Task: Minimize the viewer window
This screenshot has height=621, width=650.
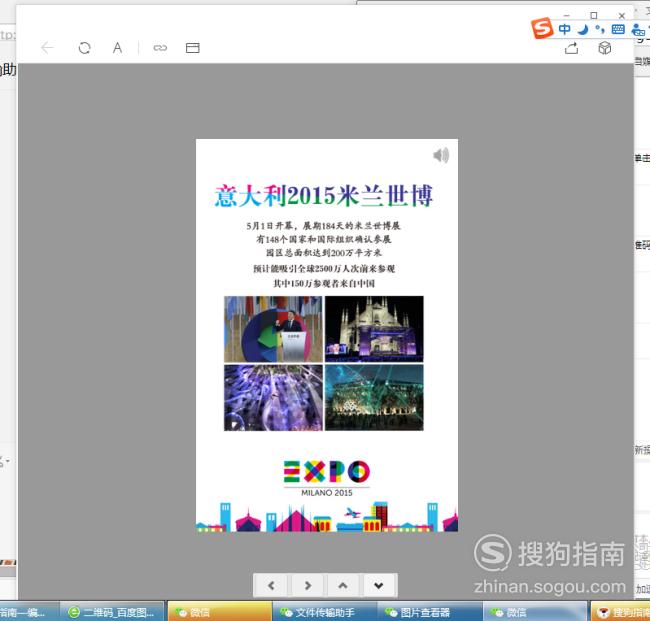Action: point(567,16)
